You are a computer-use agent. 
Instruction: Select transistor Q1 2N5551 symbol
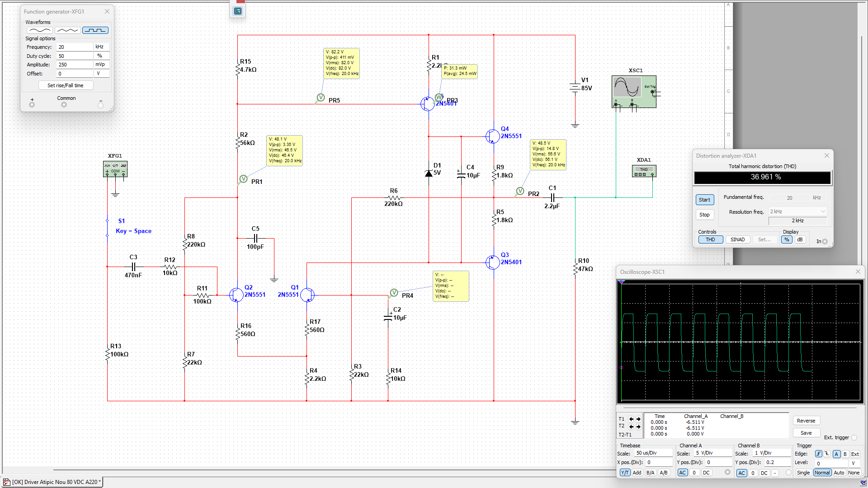tap(307, 295)
